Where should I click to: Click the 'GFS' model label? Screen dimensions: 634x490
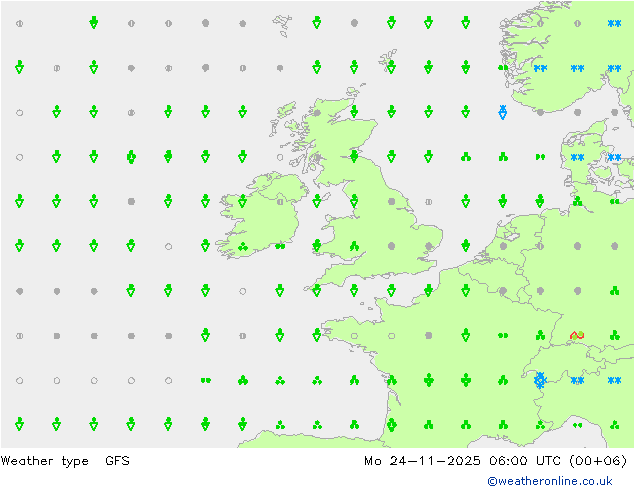(117, 460)
